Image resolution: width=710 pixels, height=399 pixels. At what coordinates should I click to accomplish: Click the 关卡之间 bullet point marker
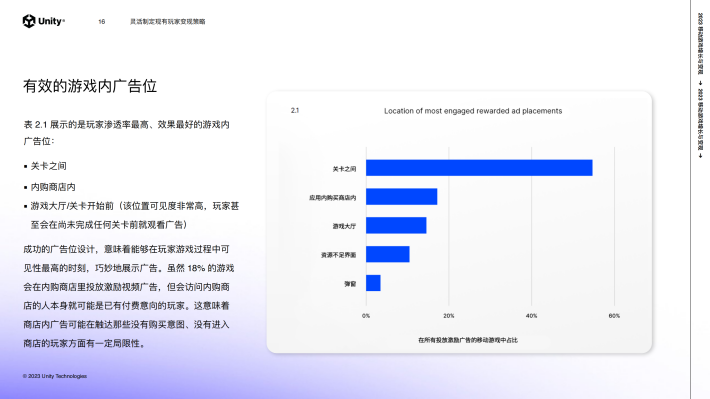(x=25, y=167)
